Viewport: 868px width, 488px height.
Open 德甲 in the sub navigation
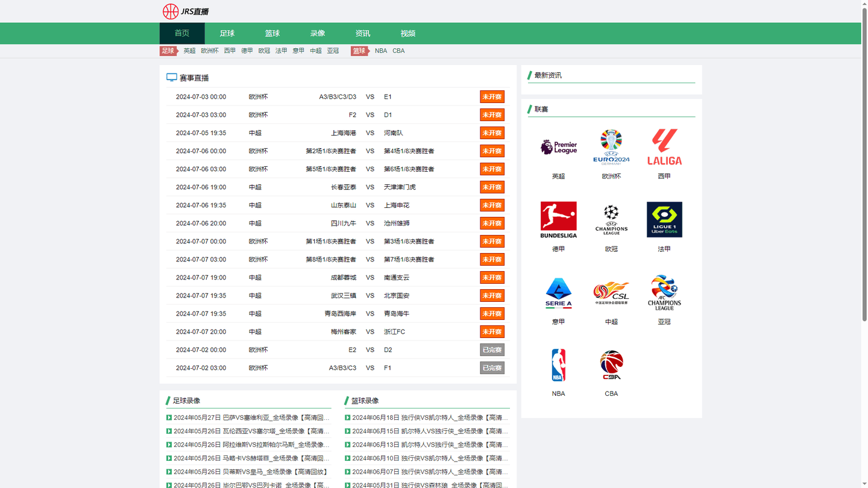point(247,51)
